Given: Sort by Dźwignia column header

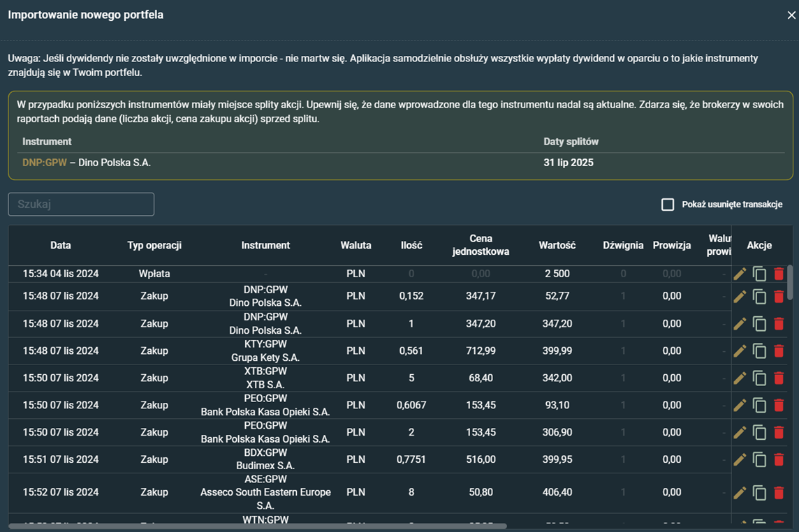Looking at the screenshot, I should click(x=623, y=245).
